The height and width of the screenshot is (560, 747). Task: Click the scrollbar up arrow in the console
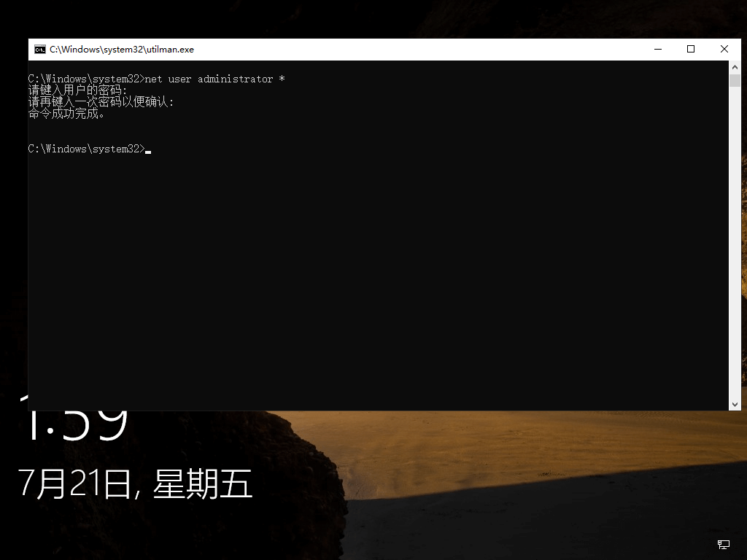click(x=735, y=66)
